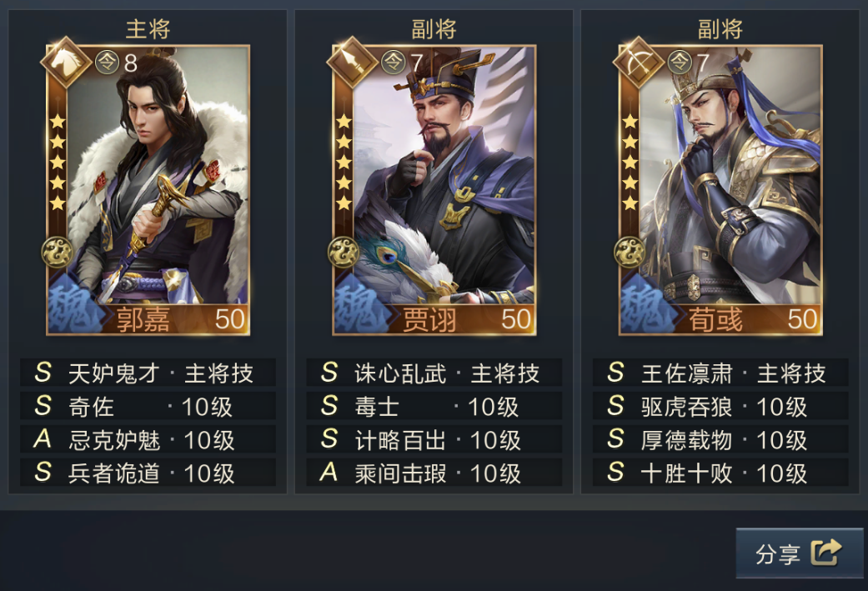This screenshot has height=591, width=868.
Task: Open the 分享 share button
Action: point(800,553)
